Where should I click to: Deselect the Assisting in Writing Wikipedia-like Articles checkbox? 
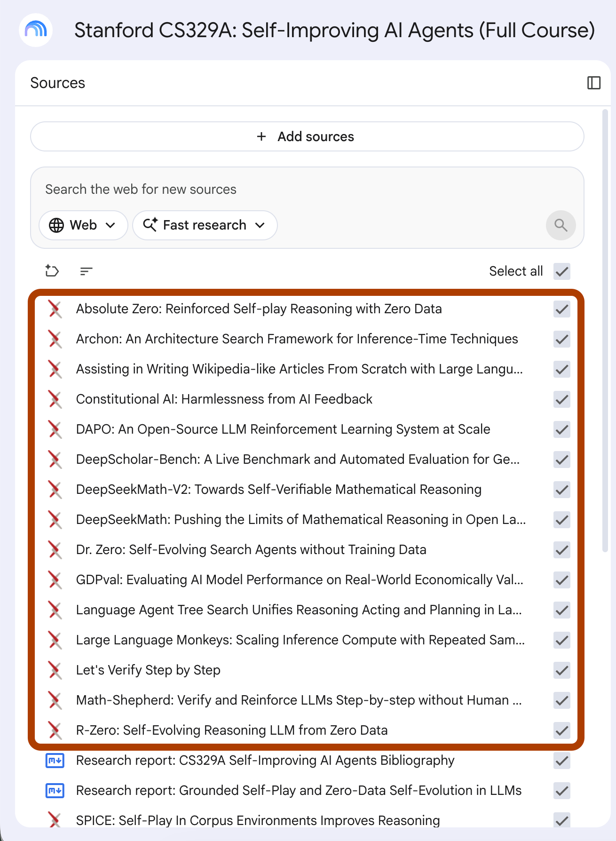(x=562, y=369)
